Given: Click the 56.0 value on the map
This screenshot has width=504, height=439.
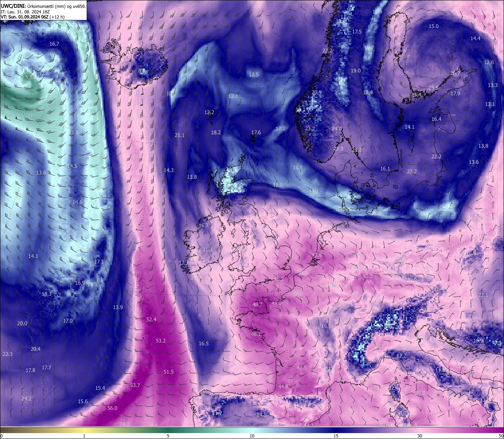Looking at the screenshot, I should (x=112, y=408).
